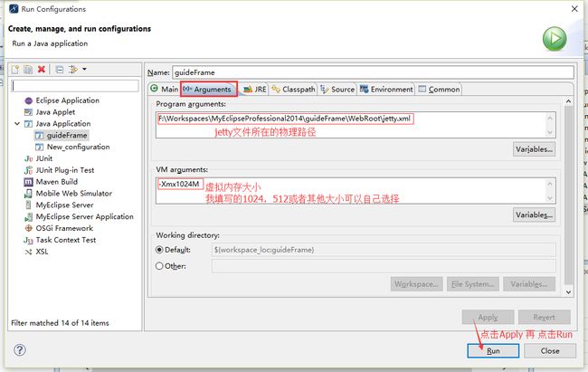This screenshot has width=588, height=372.
Task: Open help with question mark icon
Action: pos(20,350)
